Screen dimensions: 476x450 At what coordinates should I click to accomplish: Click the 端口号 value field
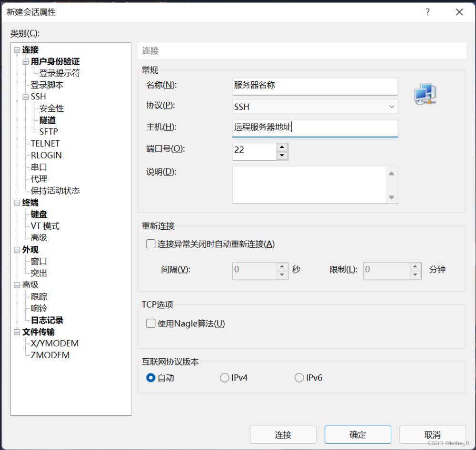[x=254, y=151]
